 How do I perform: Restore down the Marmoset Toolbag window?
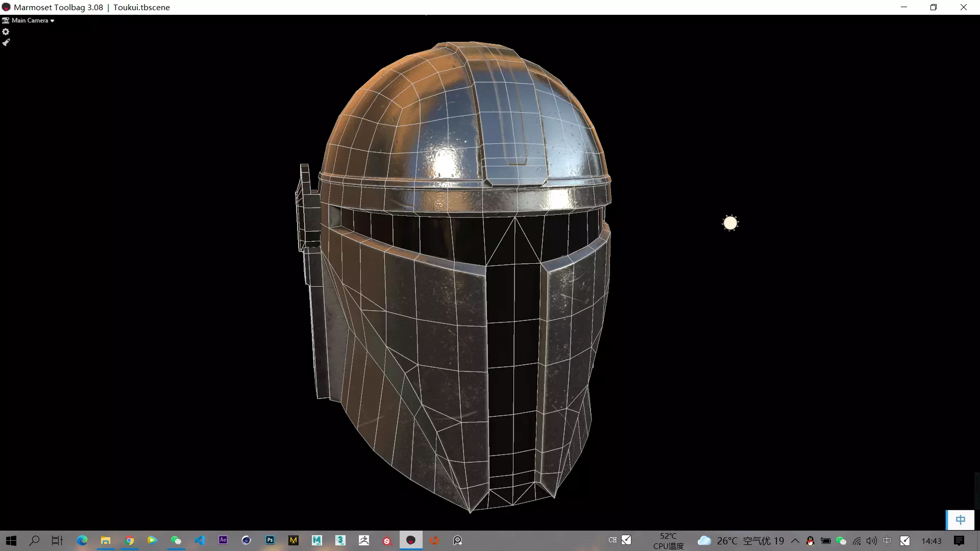pos(934,7)
